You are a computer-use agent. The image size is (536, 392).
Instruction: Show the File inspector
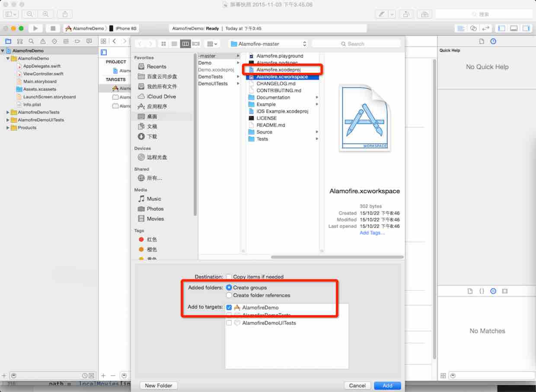[482, 41]
